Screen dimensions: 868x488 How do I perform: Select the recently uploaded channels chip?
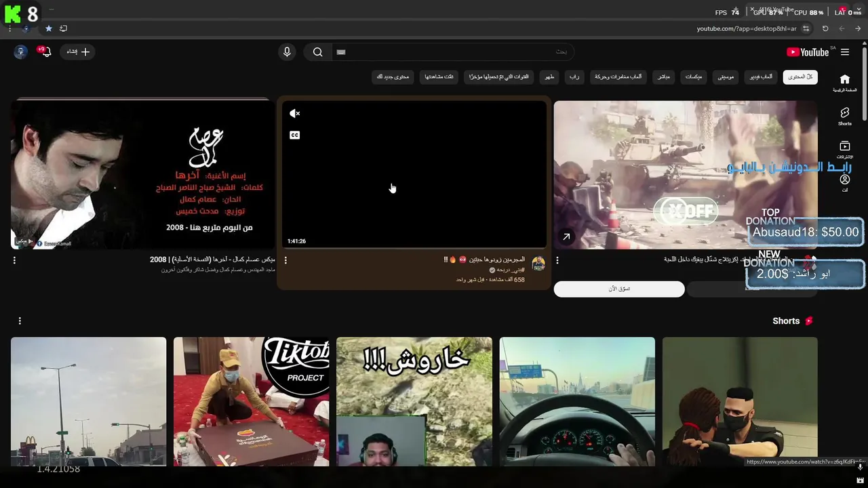[x=499, y=77]
